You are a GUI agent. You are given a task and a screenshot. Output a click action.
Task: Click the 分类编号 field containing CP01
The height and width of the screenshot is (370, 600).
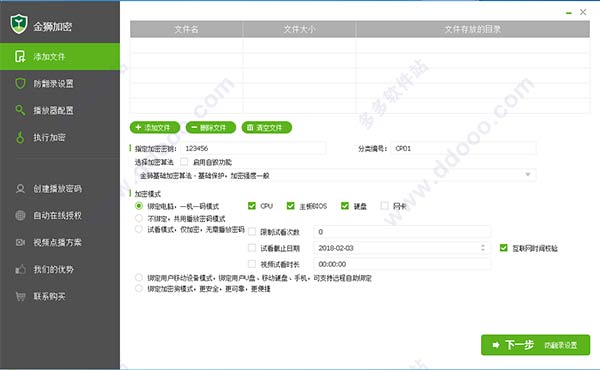(463, 148)
